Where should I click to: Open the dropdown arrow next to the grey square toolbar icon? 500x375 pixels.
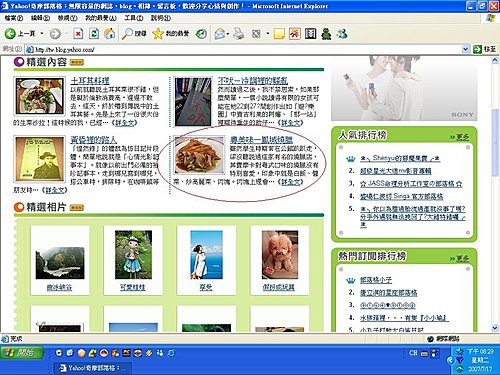[x=268, y=34]
